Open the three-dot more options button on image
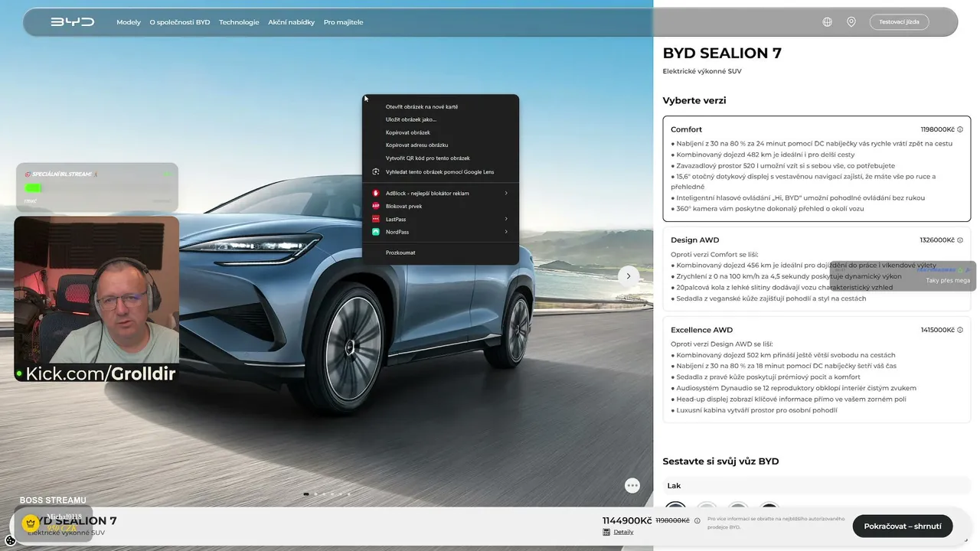 632,485
